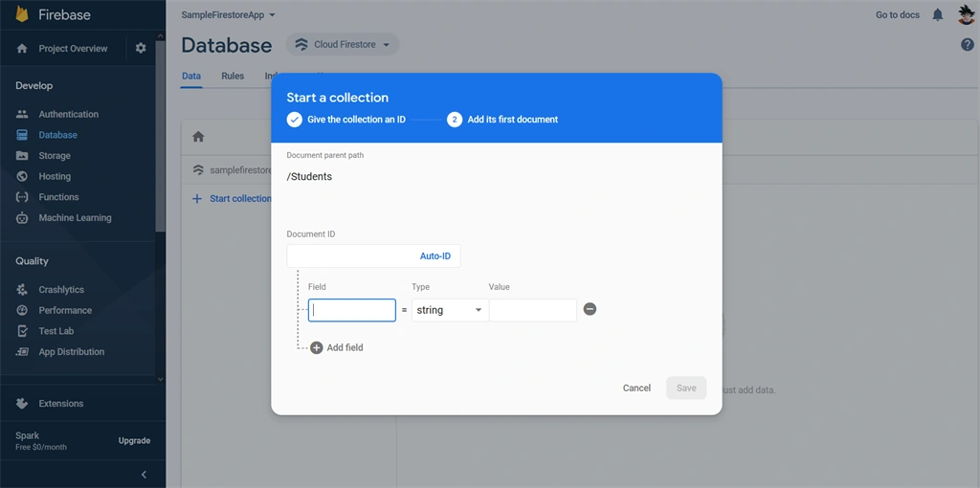This screenshot has width=980, height=488.
Task: Click the completed step checkmark icon
Action: (x=295, y=120)
